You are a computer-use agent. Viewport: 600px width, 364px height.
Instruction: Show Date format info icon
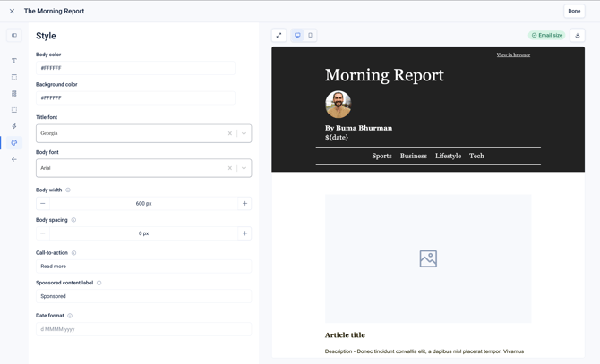pyautogui.click(x=70, y=316)
